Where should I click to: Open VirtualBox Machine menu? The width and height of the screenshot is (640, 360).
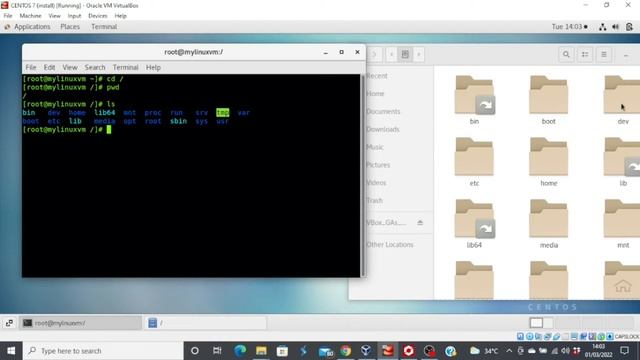click(x=30, y=16)
